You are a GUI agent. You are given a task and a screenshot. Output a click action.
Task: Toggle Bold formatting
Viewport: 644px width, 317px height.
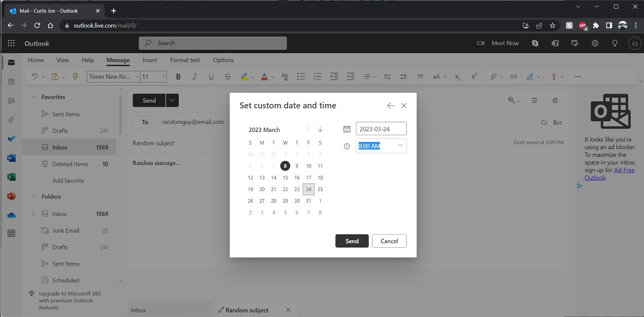(x=179, y=77)
